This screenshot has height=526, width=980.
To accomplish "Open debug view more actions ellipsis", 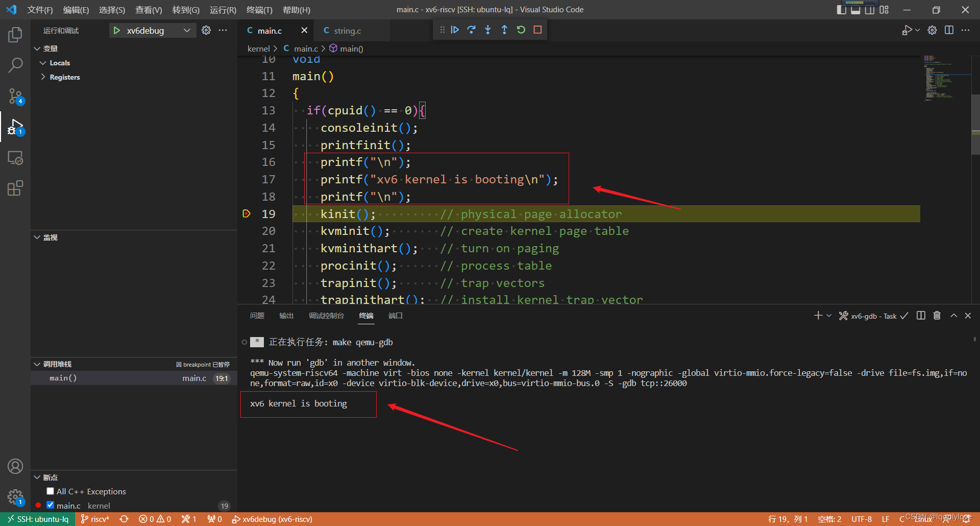I will [x=223, y=30].
